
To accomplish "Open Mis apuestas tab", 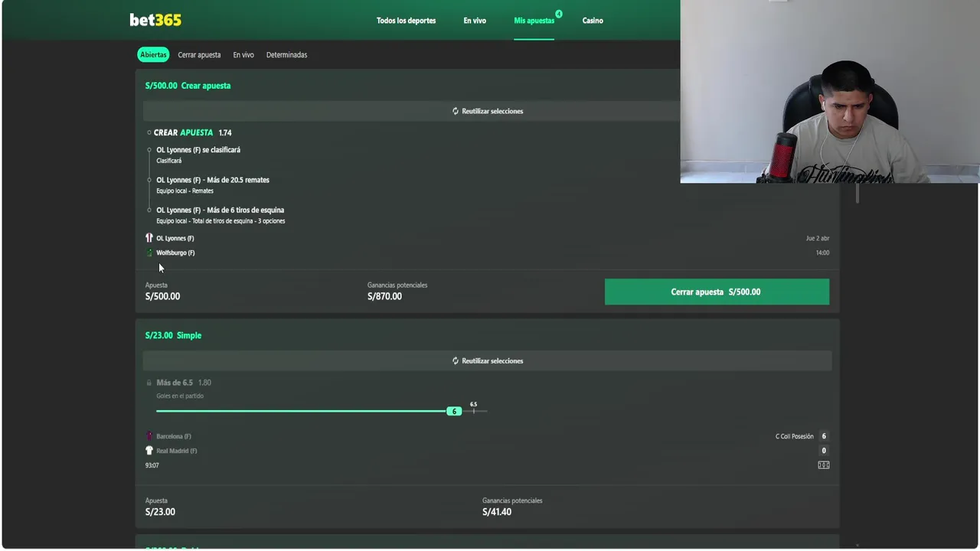I will [x=534, y=21].
